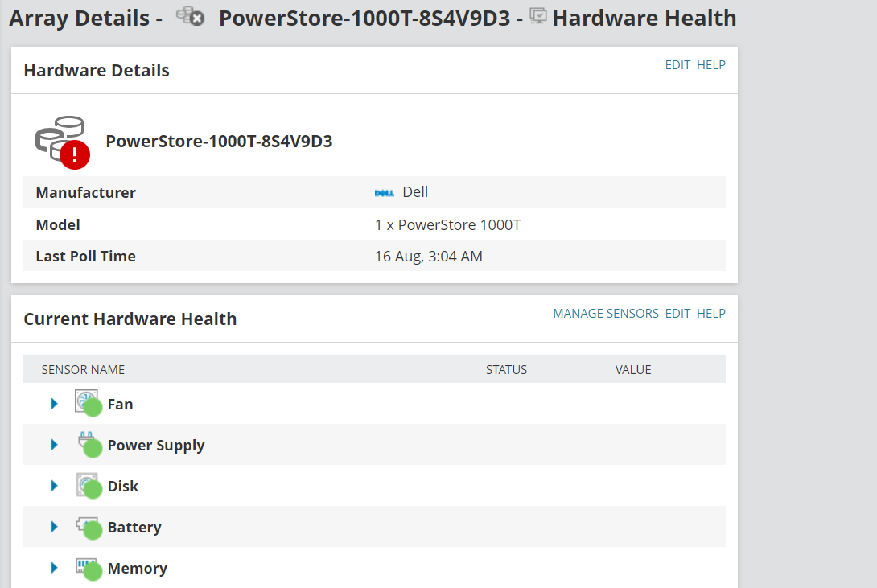Open HELP for Current Hardware Health panel
Viewport: 877px width, 588px height.
point(711,314)
